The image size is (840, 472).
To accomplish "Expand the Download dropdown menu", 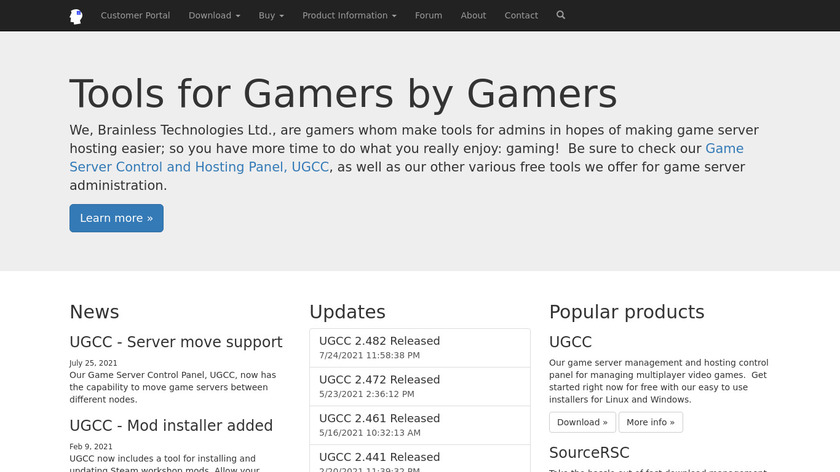I will (214, 16).
